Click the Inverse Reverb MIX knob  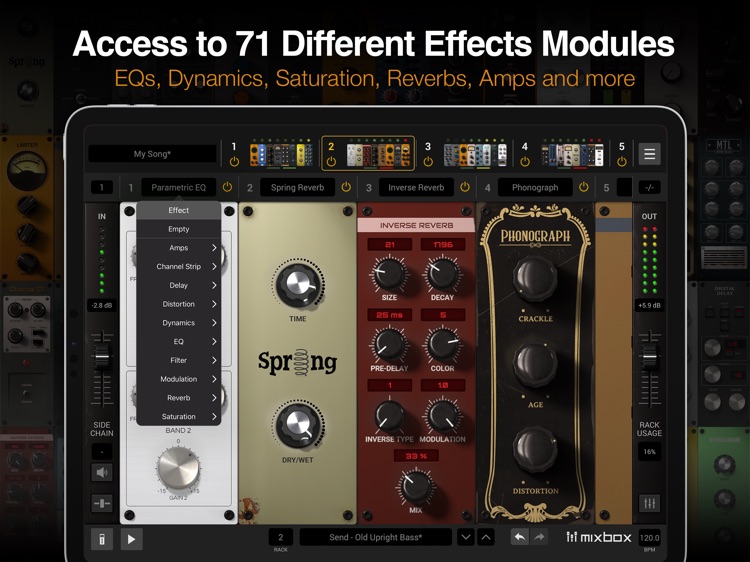(416, 486)
